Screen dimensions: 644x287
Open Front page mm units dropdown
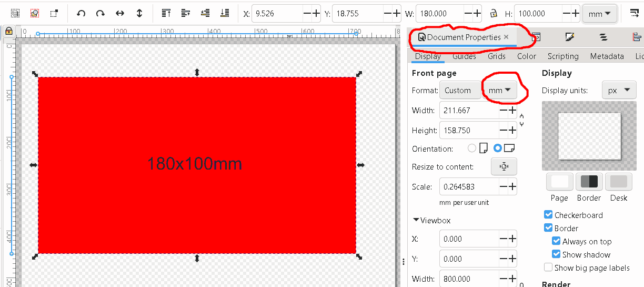click(500, 90)
